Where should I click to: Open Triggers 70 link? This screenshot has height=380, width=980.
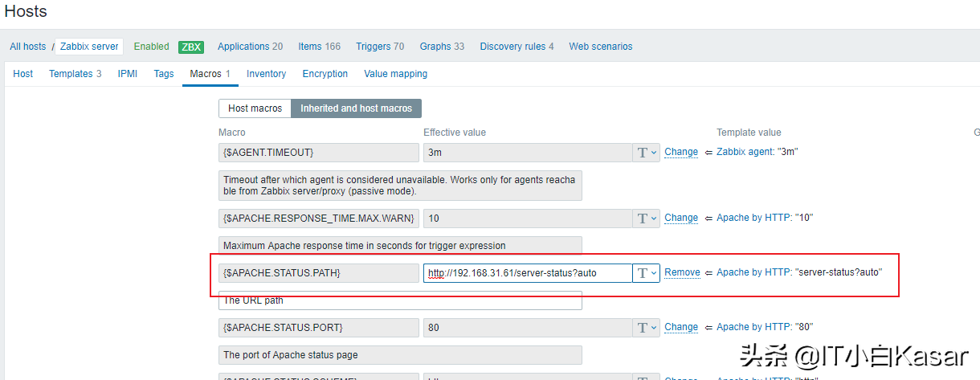click(380, 47)
